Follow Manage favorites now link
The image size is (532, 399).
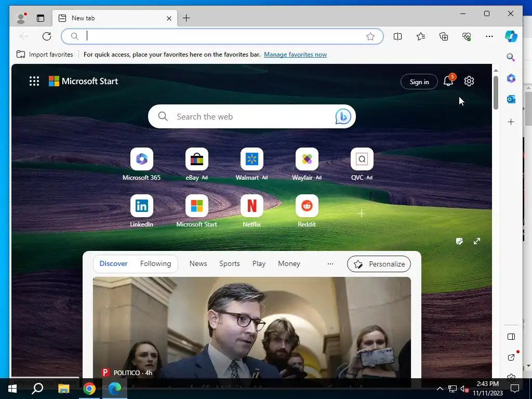click(x=295, y=54)
